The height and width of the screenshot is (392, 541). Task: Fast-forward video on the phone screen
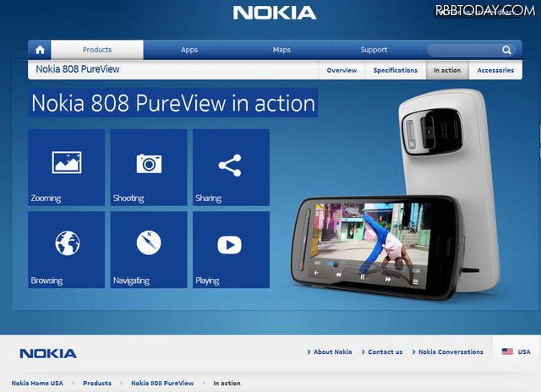pyautogui.click(x=388, y=279)
